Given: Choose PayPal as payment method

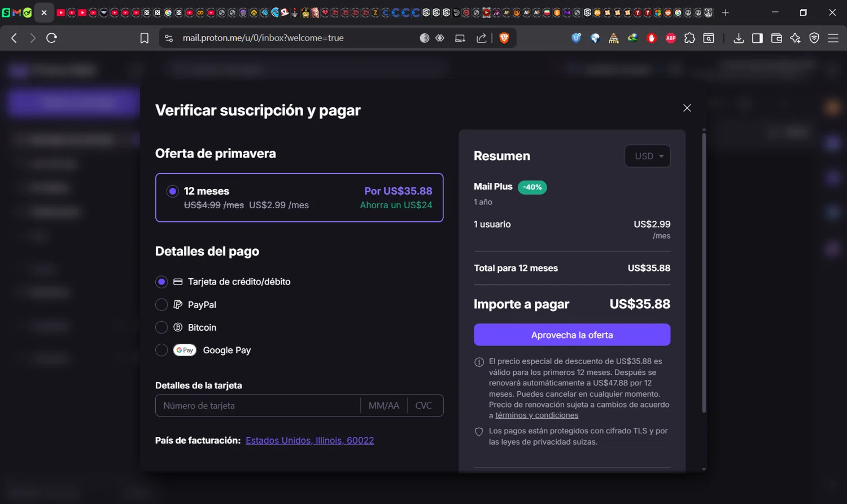Looking at the screenshot, I should point(161,305).
